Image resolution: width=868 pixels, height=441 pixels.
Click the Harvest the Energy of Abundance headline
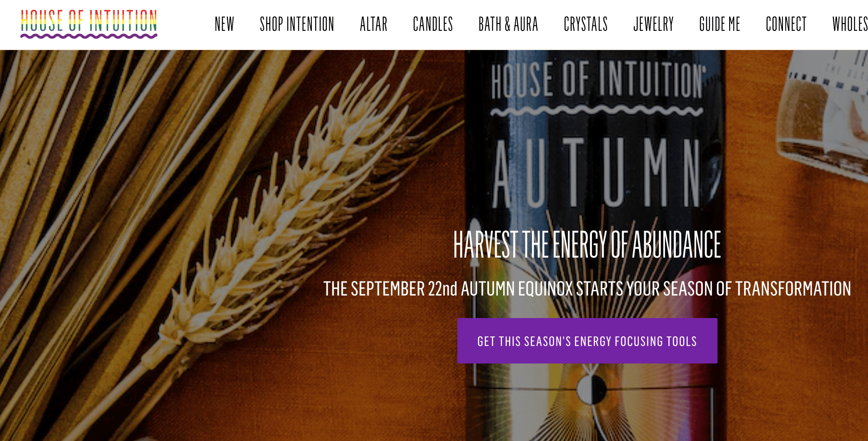587,245
